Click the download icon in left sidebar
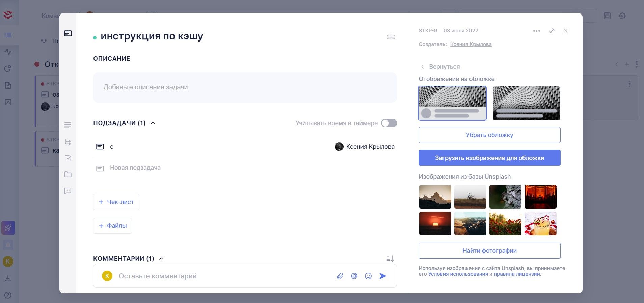 point(8,278)
